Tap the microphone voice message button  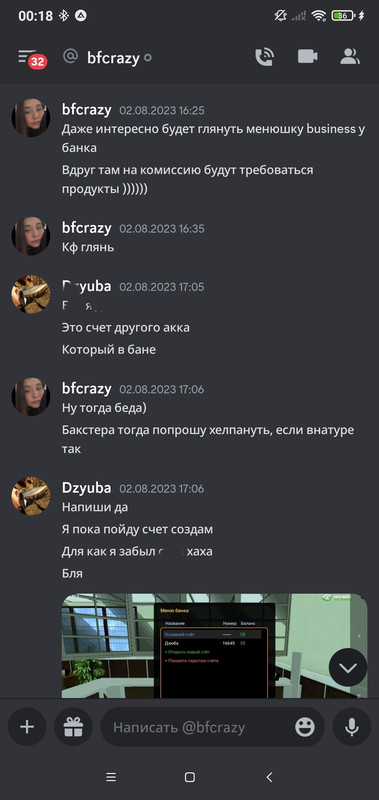tap(352, 727)
